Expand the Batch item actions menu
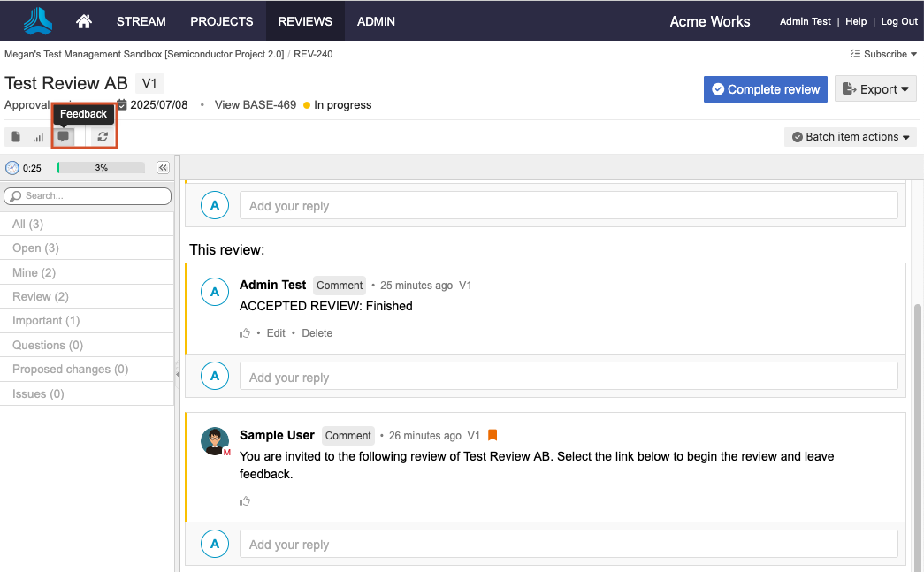 [x=850, y=137]
